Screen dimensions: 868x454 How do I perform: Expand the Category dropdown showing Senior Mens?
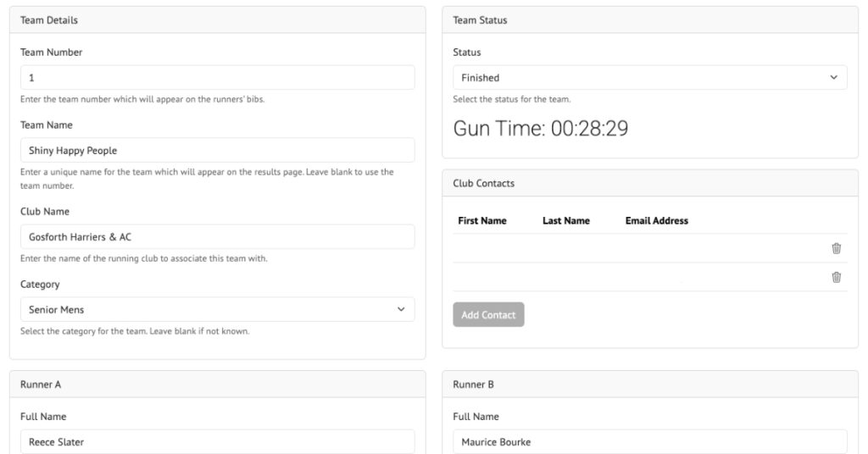click(x=218, y=309)
